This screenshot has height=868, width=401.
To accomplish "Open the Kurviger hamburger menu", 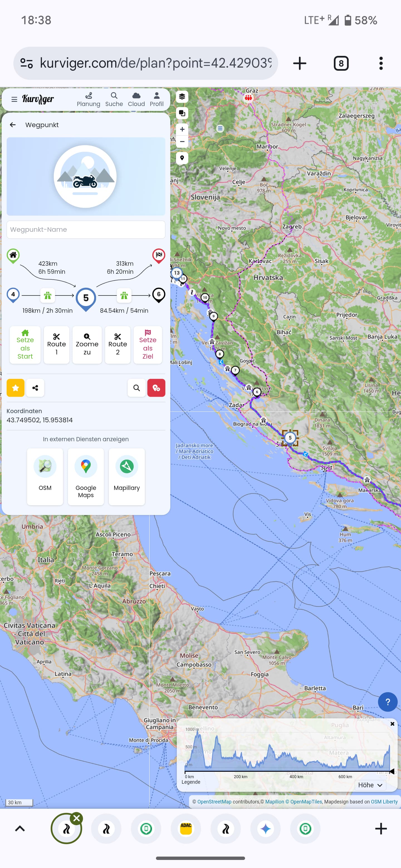I will [x=14, y=99].
